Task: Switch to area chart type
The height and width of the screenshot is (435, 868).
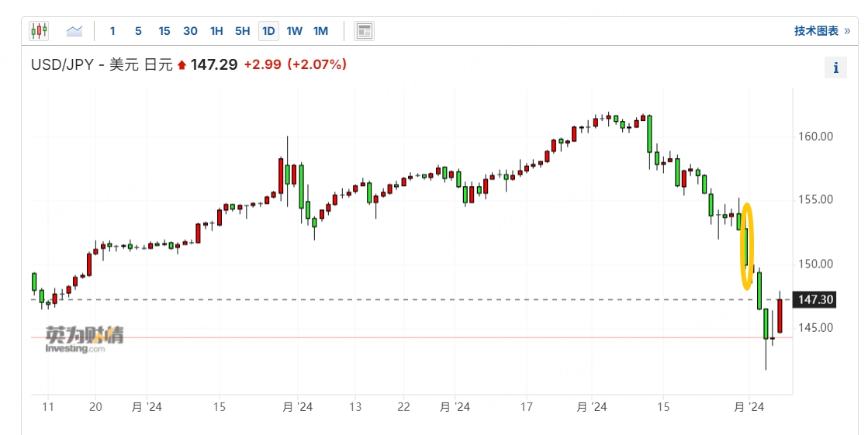Action: [x=74, y=31]
